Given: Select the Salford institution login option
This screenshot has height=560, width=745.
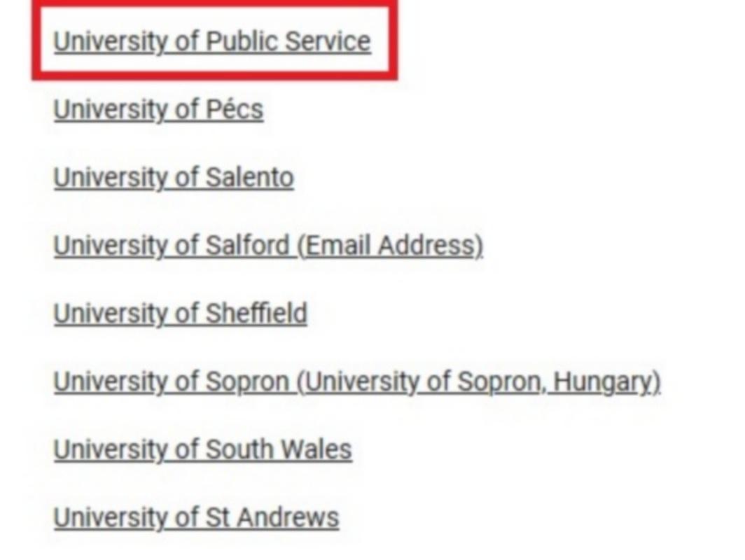Looking at the screenshot, I should tap(267, 246).
